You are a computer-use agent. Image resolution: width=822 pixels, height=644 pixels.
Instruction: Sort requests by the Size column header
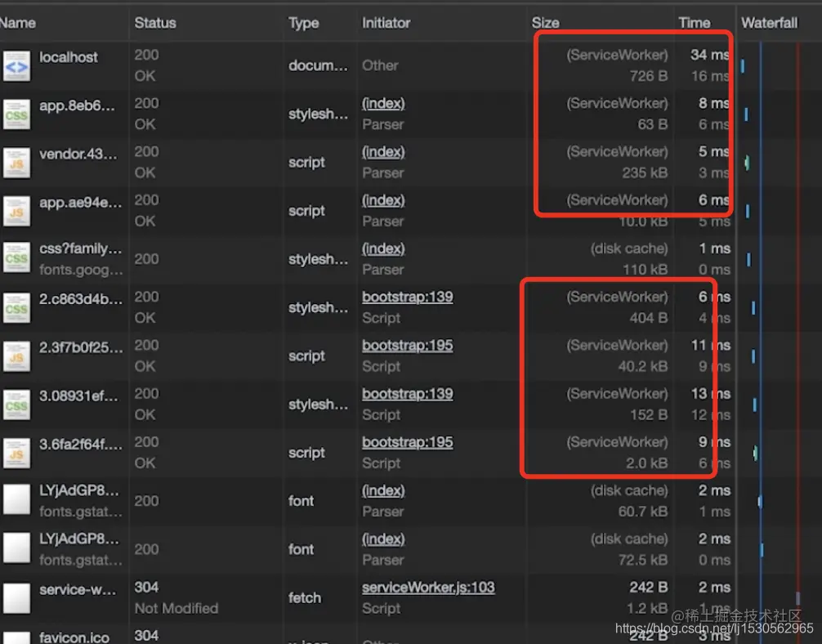pos(545,23)
